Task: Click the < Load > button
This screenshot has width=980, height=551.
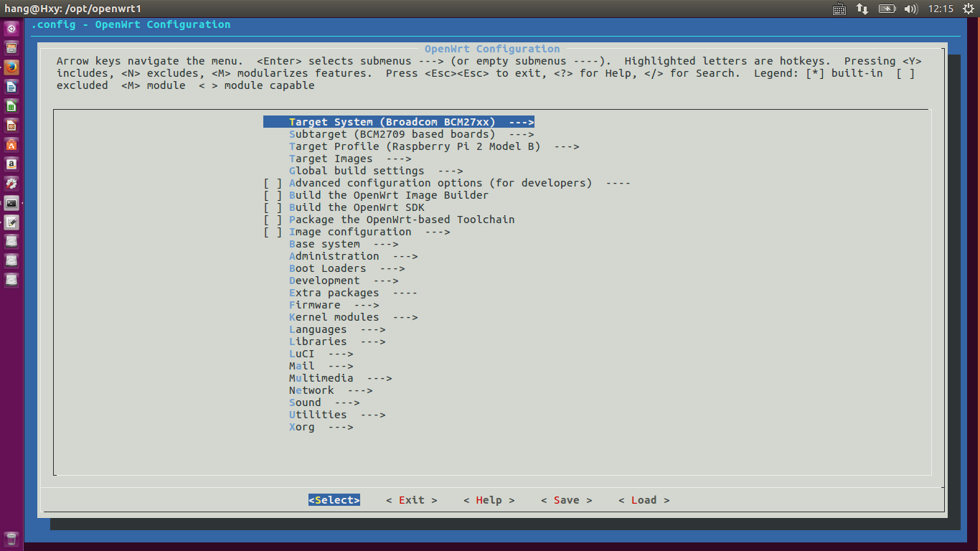Action: coord(644,500)
